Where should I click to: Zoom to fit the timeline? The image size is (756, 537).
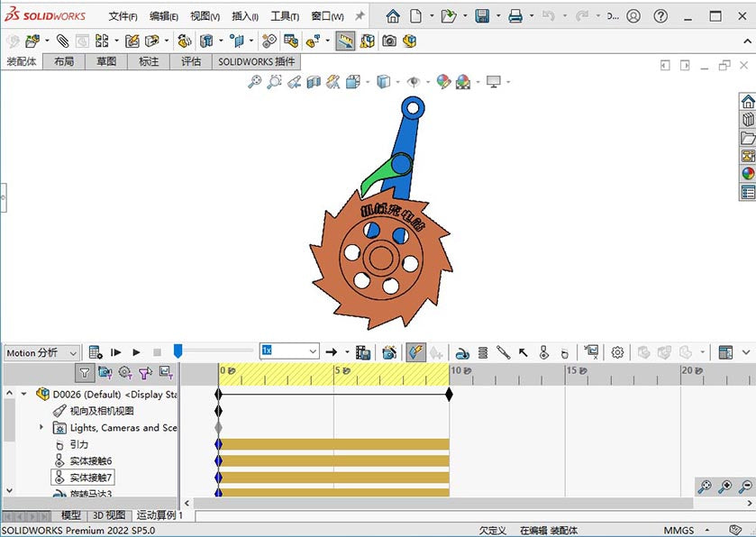[705, 487]
